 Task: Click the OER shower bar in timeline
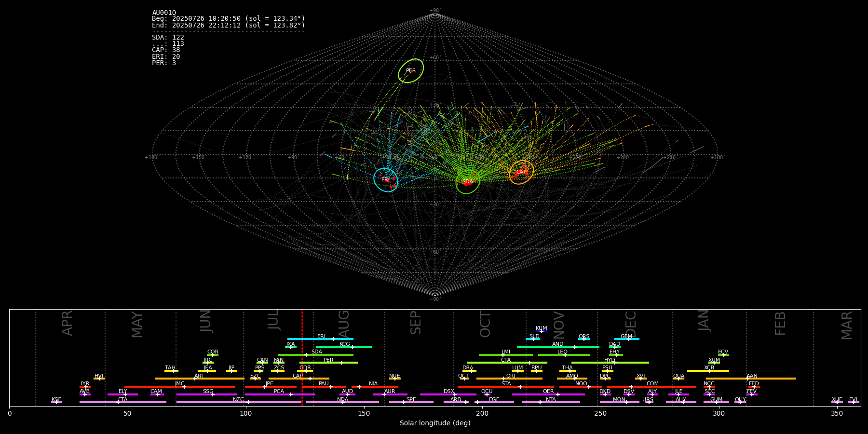pos(548,394)
